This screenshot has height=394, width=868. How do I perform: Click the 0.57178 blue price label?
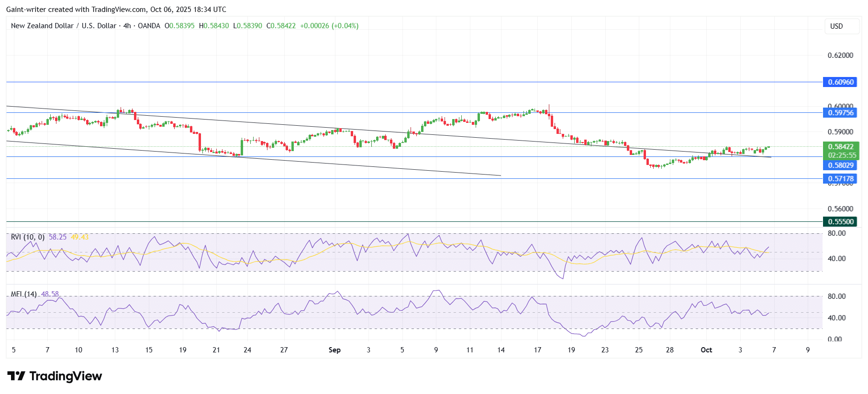pyautogui.click(x=840, y=179)
